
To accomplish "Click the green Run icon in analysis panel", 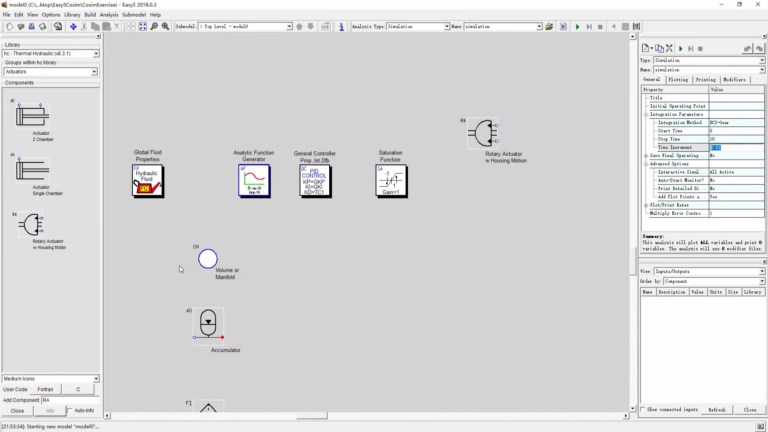I will 680,48.
